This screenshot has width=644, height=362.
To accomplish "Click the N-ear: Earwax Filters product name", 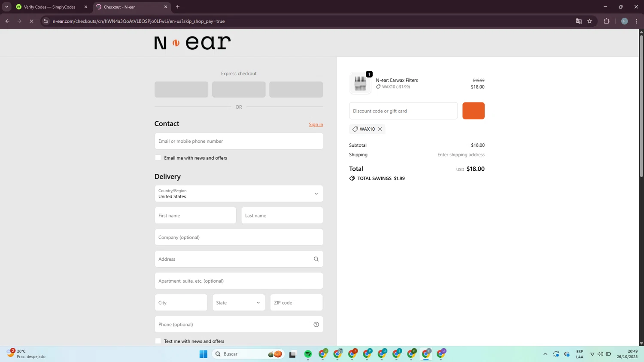I will (x=397, y=80).
